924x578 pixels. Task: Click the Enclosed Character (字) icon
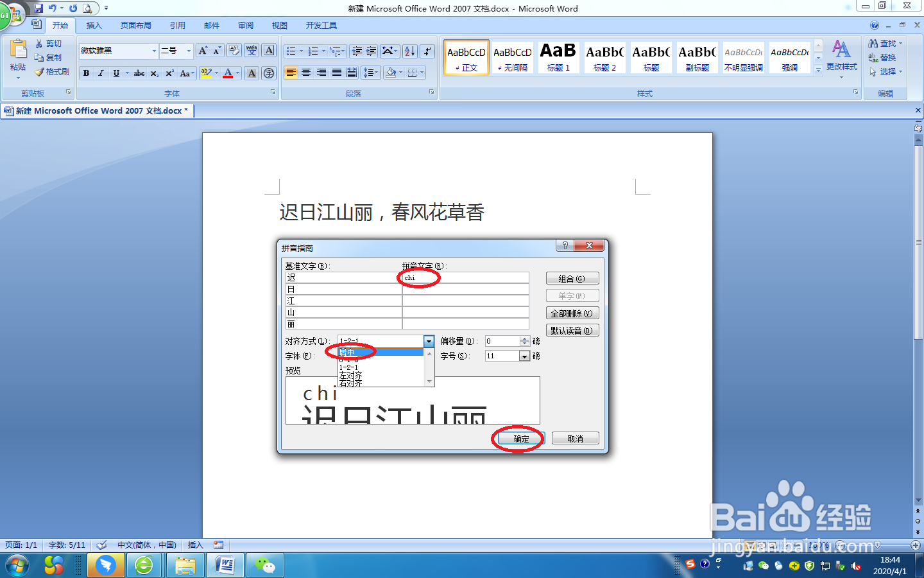(269, 73)
